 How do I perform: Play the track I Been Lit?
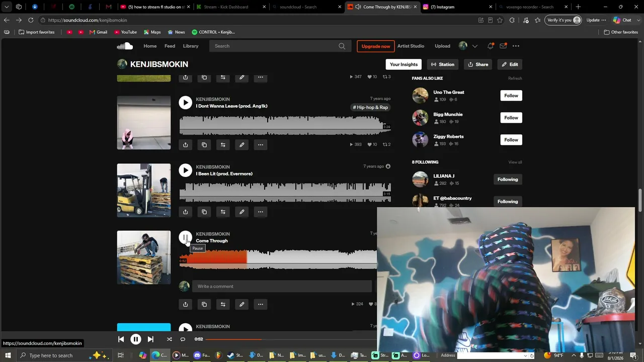pos(185,170)
